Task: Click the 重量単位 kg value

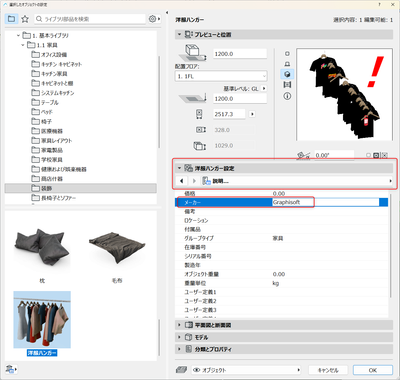Action: click(x=276, y=283)
